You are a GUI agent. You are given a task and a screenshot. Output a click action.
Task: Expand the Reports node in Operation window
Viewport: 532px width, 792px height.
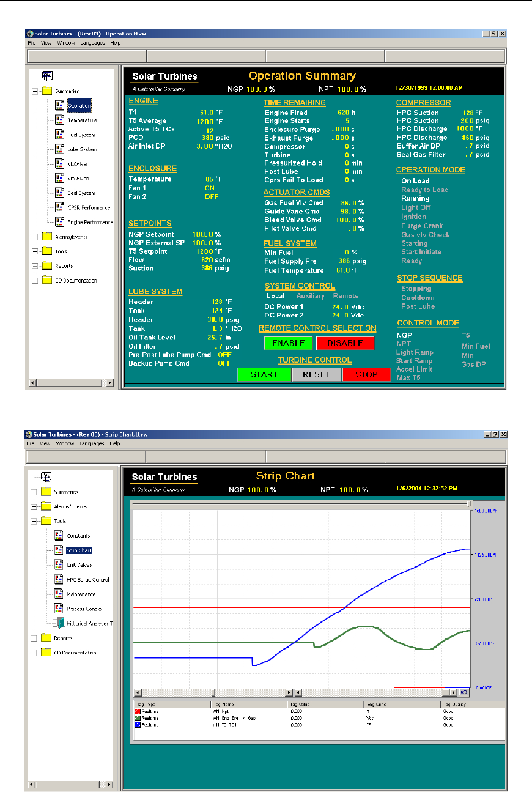[35, 266]
